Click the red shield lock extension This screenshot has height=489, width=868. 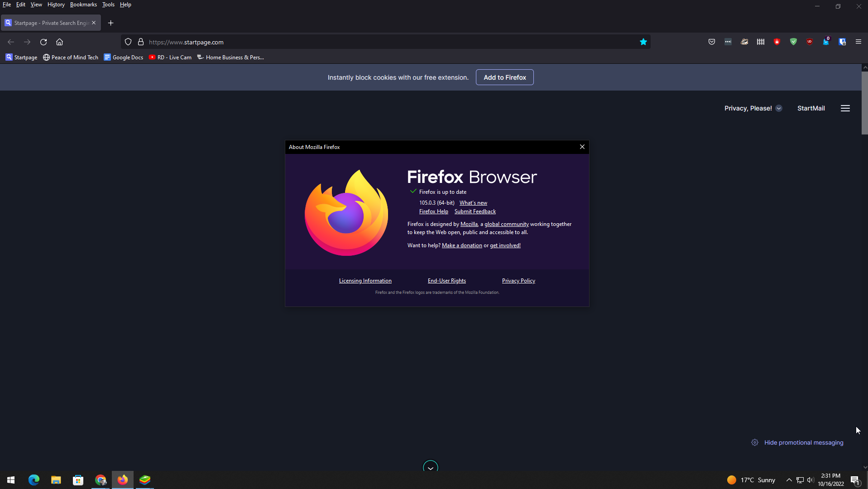pos(777,42)
